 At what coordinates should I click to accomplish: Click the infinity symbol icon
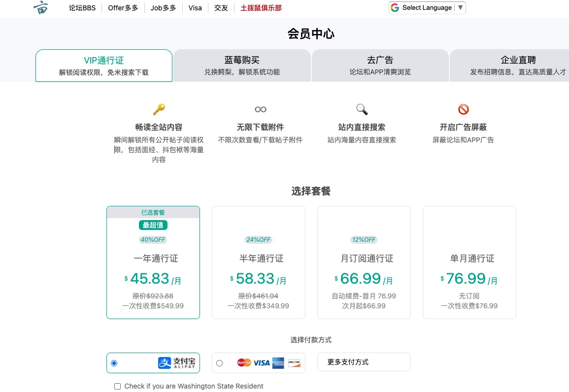pyautogui.click(x=261, y=109)
